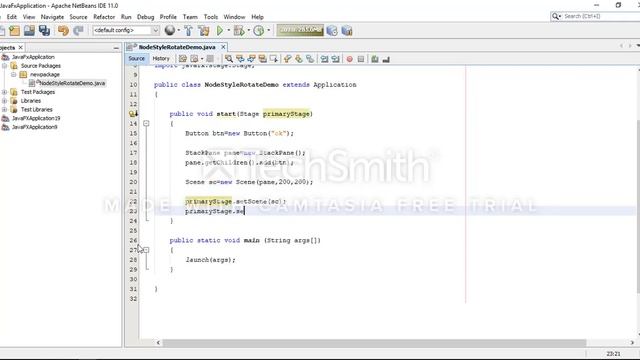Click the horizontal scrollbar right arrow
This screenshot has width=640, height=360.
click(x=632, y=343)
